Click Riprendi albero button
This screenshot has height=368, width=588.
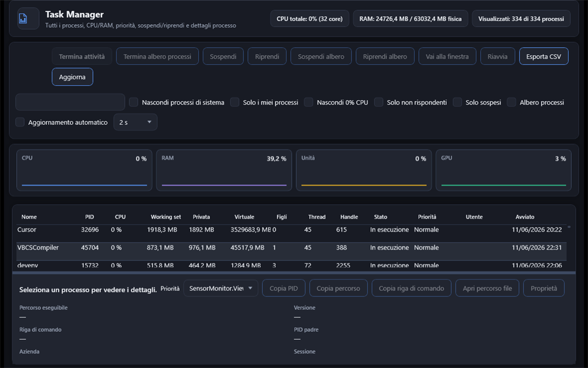coord(385,56)
